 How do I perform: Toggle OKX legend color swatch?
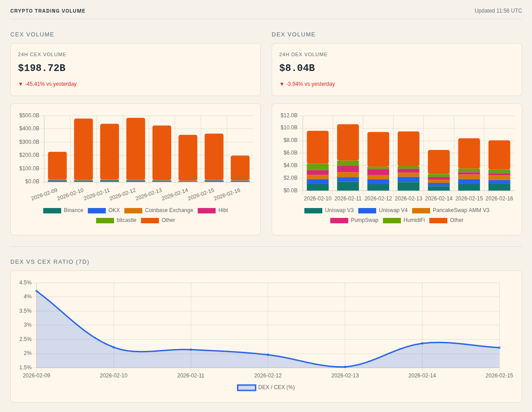click(97, 211)
